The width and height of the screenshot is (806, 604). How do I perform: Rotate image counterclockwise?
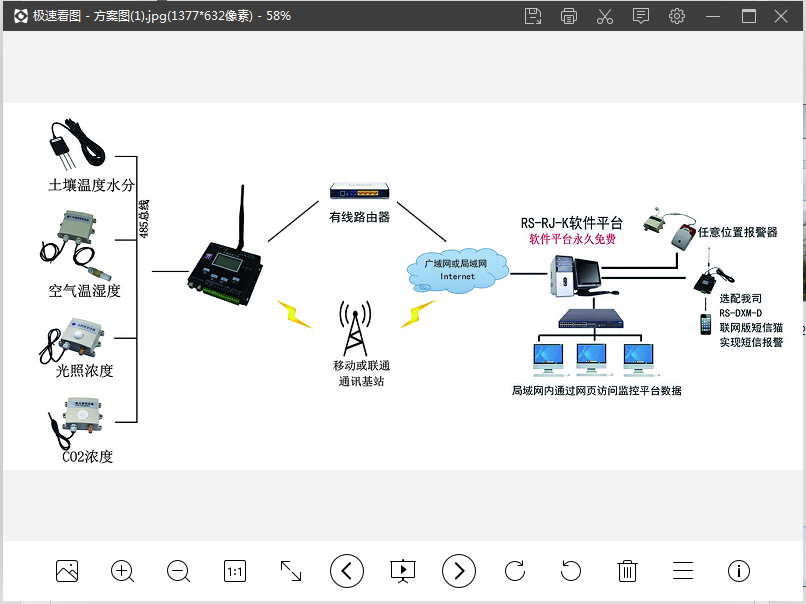[x=571, y=571]
